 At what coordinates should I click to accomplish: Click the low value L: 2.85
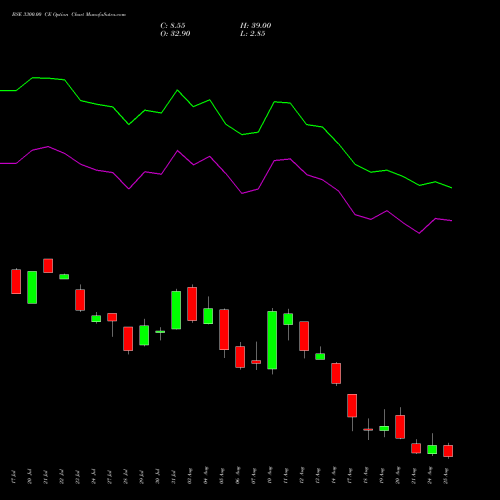(253, 34)
